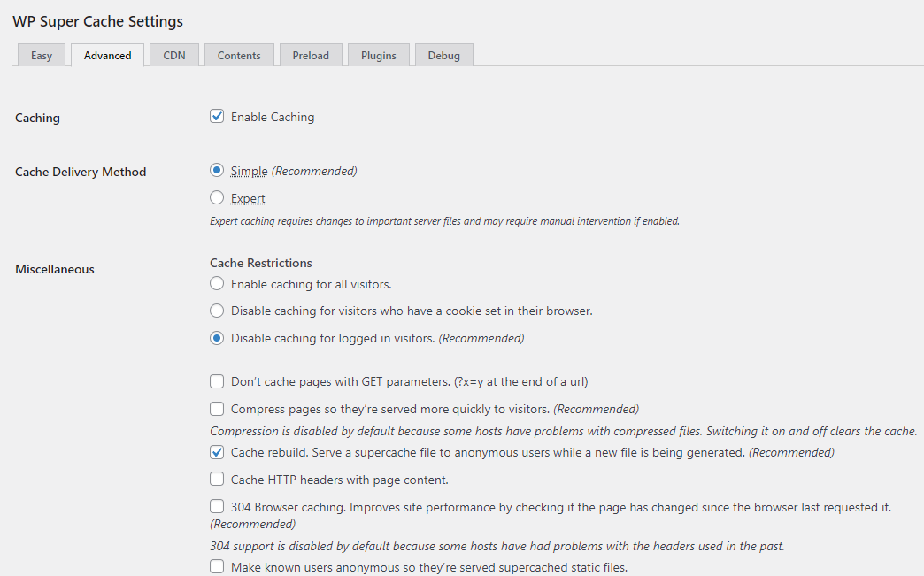Open the Contents tab

coord(239,56)
